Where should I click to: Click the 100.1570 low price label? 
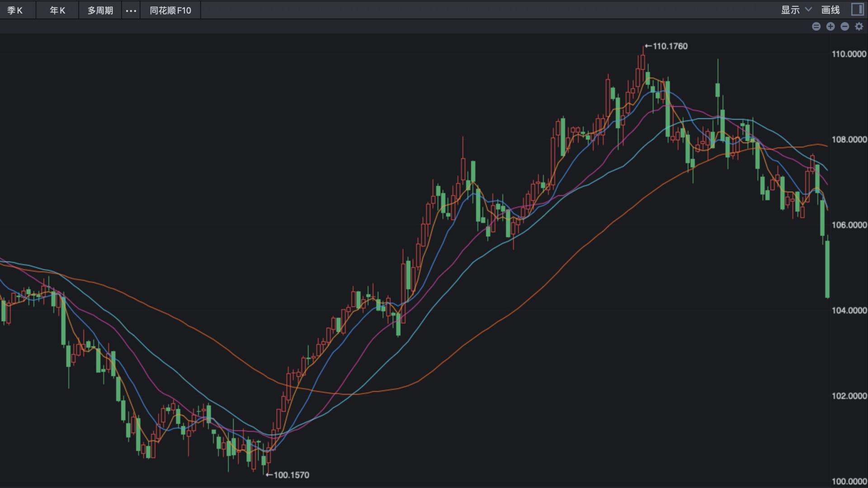288,475
